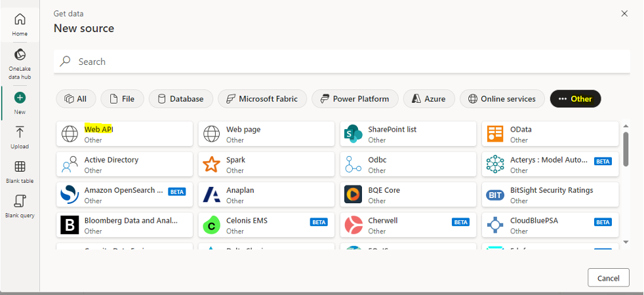Image resolution: width=644 pixels, height=295 pixels.
Task: Click the green Celonis EMS icon
Action: pyautogui.click(x=212, y=226)
